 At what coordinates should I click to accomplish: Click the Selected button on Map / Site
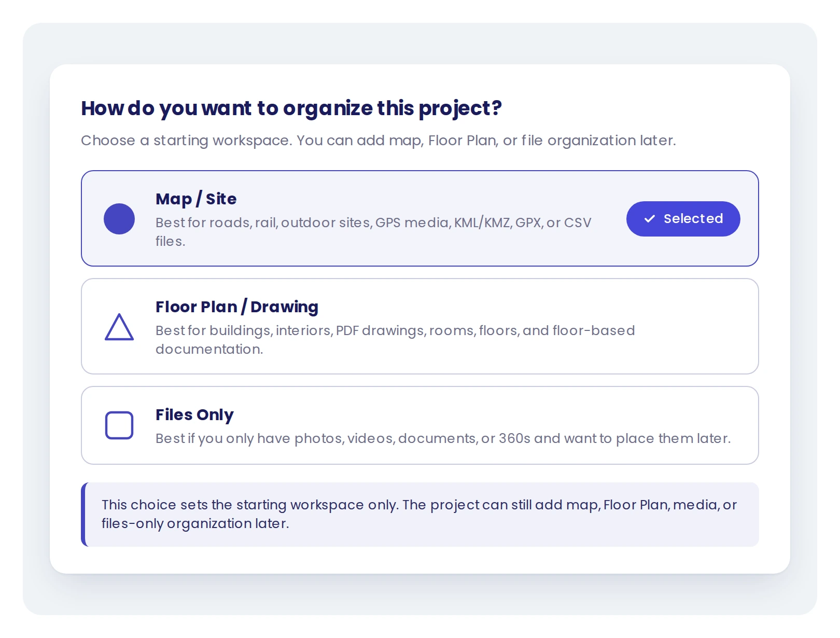click(x=683, y=219)
